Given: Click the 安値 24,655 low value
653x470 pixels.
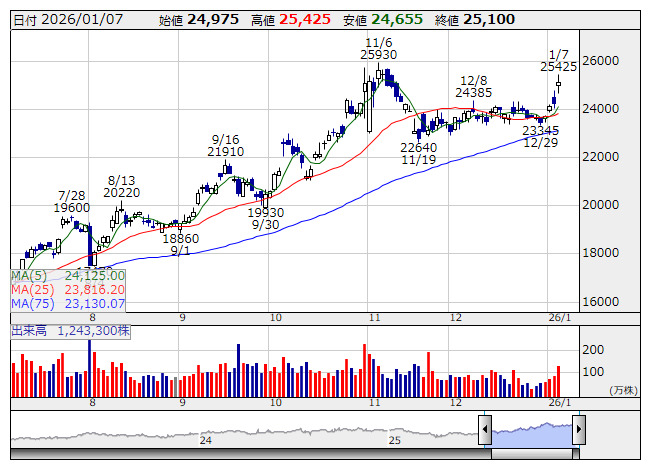Looking at the screenshot, I should click(383, 20).
